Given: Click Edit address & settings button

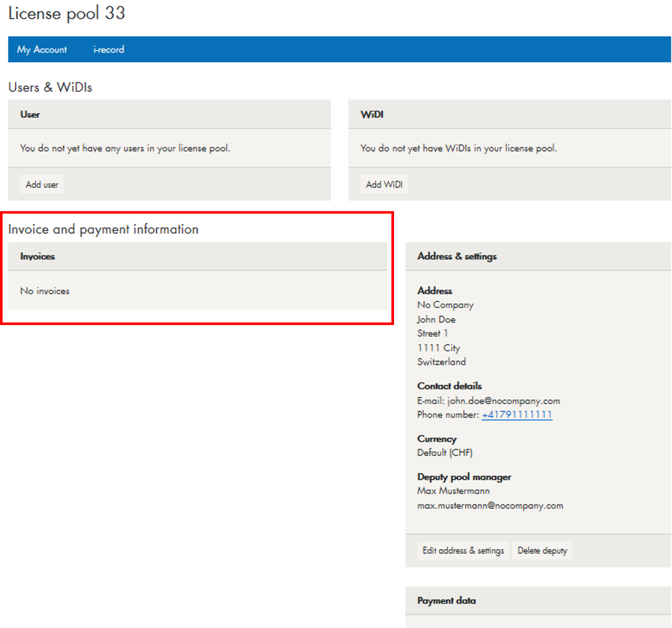Looking at the screenshot, I should point(463,551).
